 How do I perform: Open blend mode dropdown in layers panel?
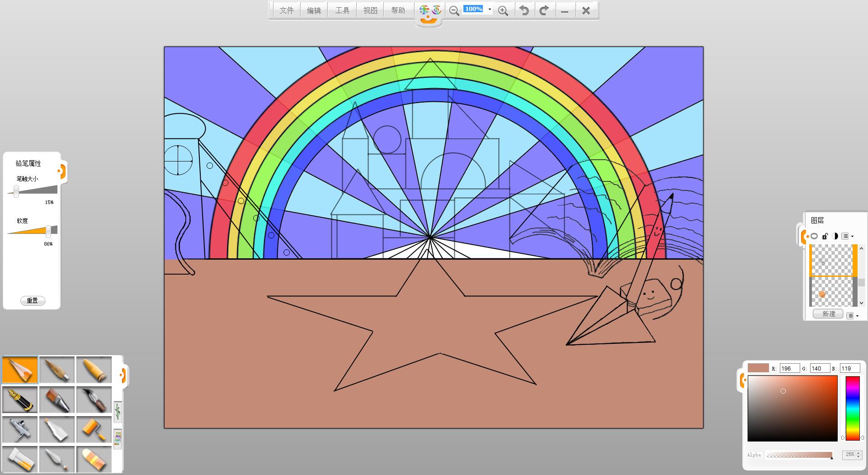point(847,236)
